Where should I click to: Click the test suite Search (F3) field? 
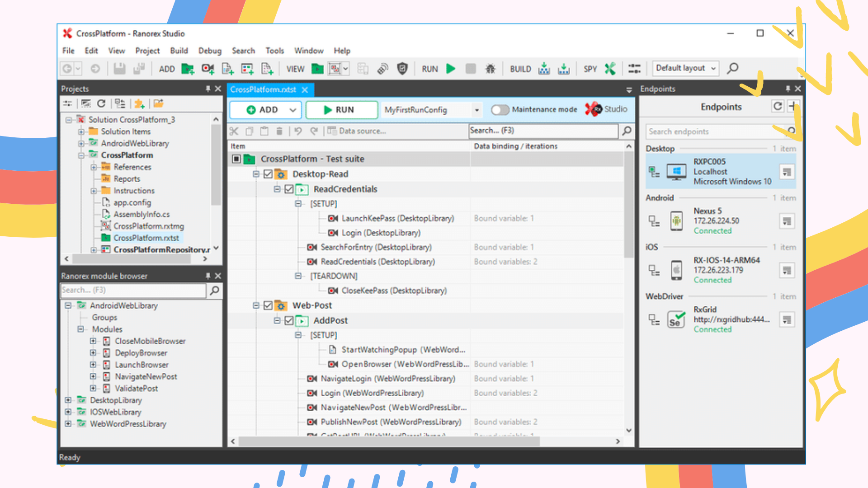[543, 131]
